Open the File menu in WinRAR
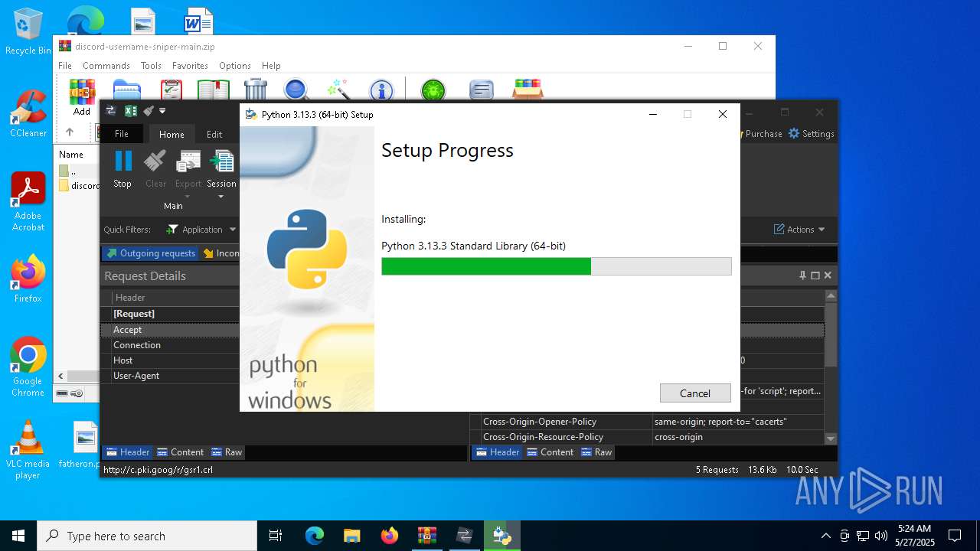The height and width of the screenshot is (551, 980). coord(65,66)
